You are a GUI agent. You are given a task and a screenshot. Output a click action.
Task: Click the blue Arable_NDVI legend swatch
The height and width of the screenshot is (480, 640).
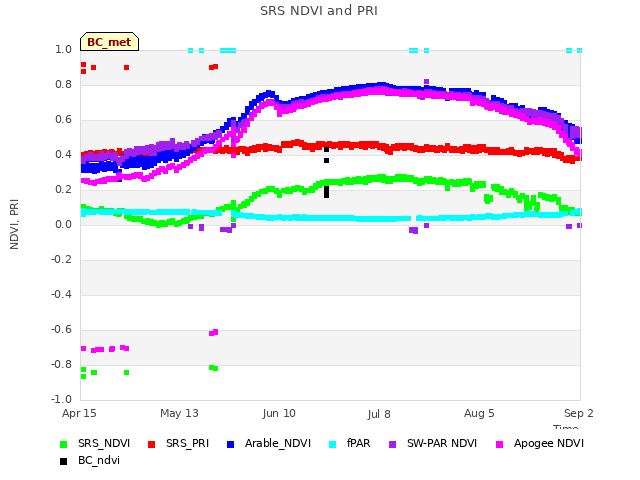coord(230,444)
